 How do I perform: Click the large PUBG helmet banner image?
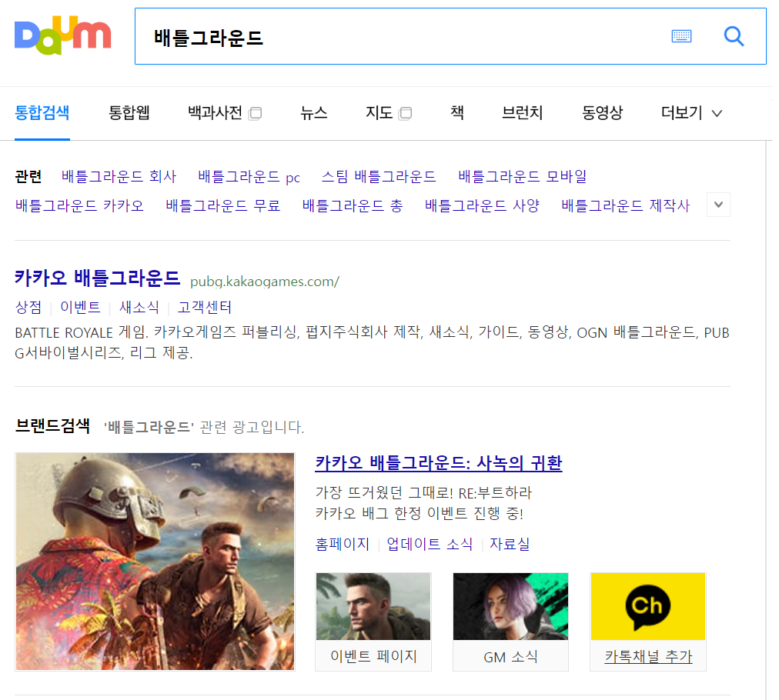coord(155,562)
